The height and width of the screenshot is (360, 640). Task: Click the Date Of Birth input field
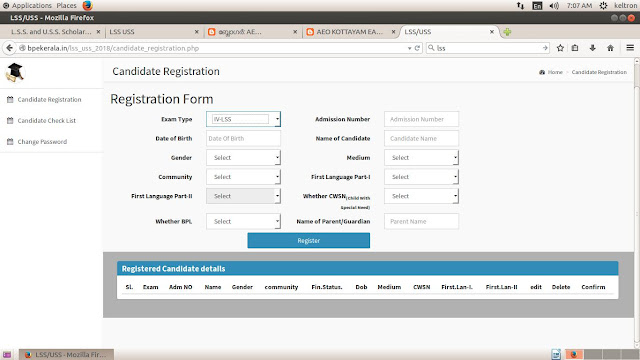coord(243,138)
